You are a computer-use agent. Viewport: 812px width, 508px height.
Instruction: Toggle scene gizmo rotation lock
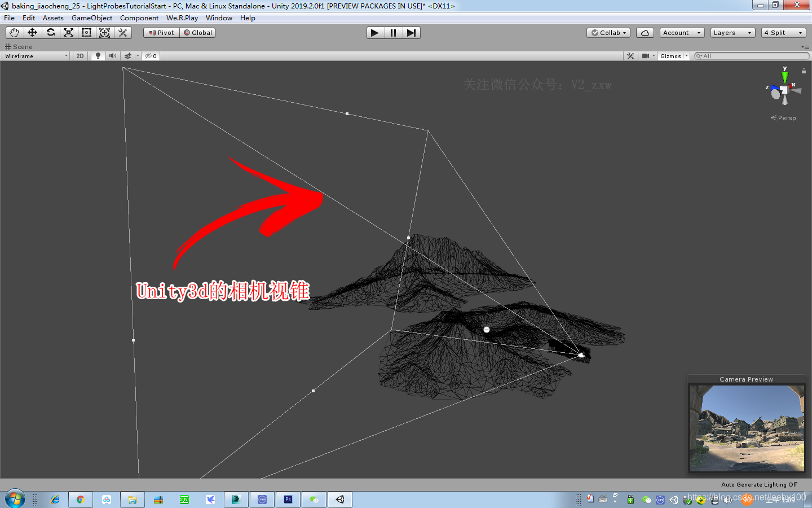[x=804, y=71]
